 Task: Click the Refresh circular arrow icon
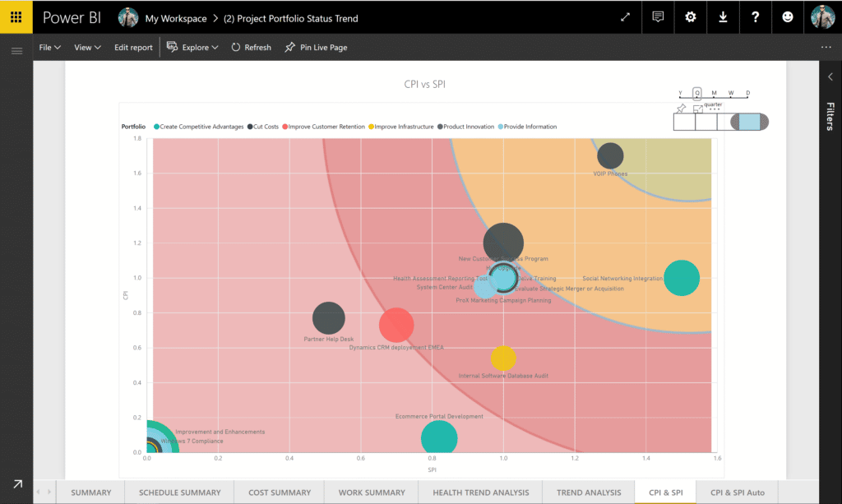(236, 47)
